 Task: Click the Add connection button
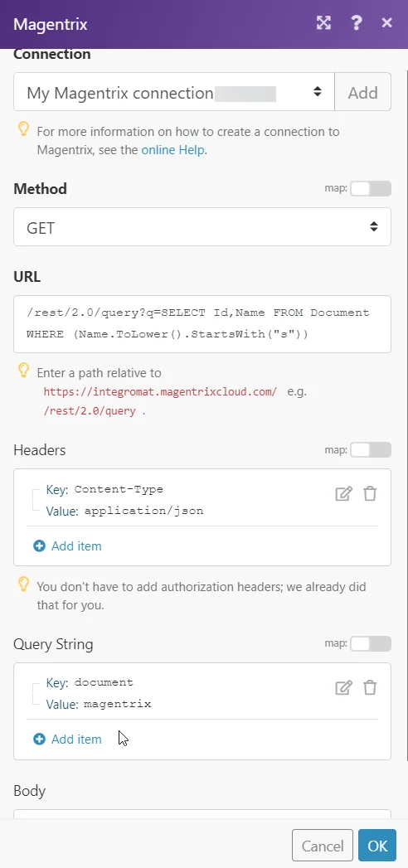pos(362,92)
